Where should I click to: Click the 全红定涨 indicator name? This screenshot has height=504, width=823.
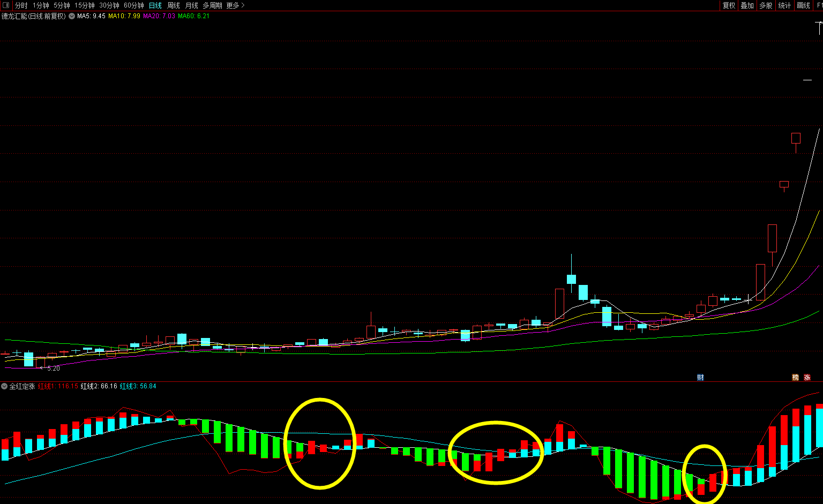[22, 386]
